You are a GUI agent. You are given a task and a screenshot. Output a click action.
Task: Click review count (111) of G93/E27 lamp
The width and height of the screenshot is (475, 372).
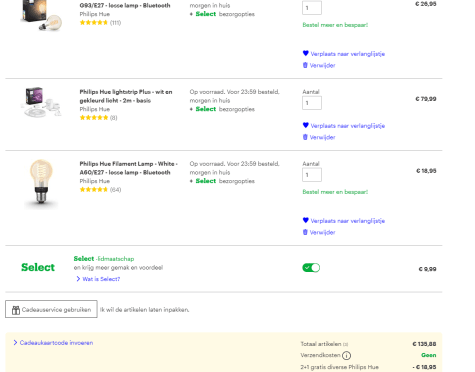point(115,23)
